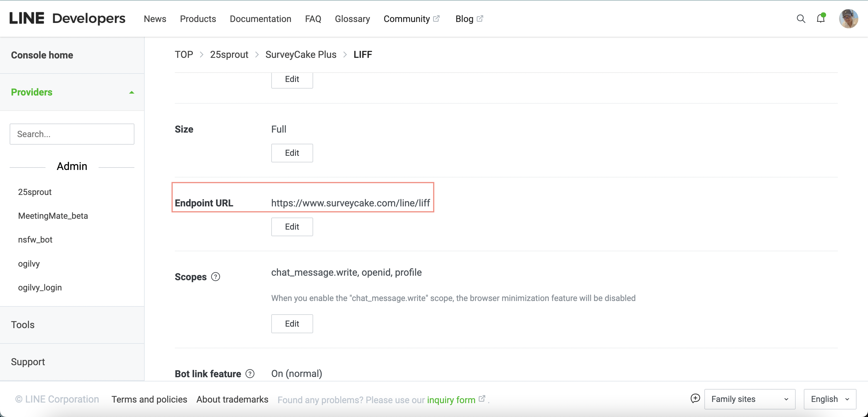Open the News menu item
The height and width of the screenshot is (417, 868).
pos(155,19)
